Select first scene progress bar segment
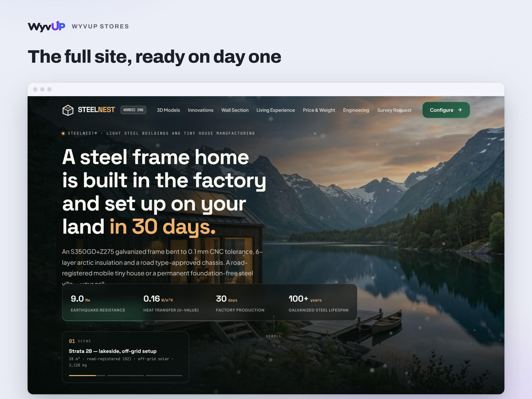 87,376
